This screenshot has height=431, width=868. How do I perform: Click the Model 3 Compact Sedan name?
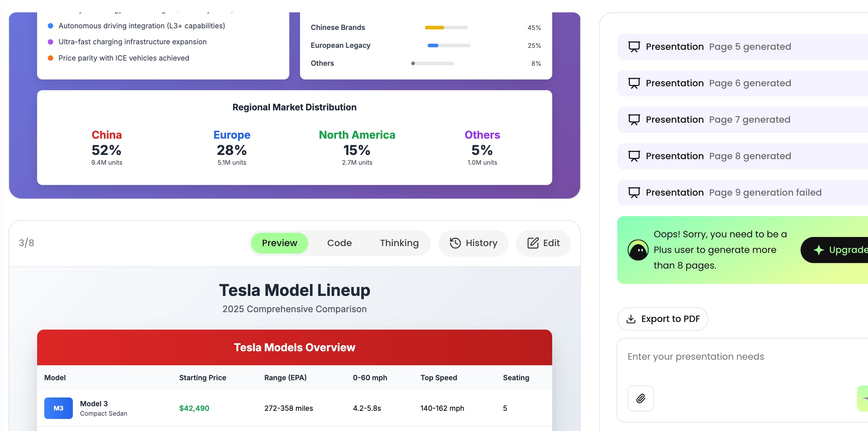(104, 408)
